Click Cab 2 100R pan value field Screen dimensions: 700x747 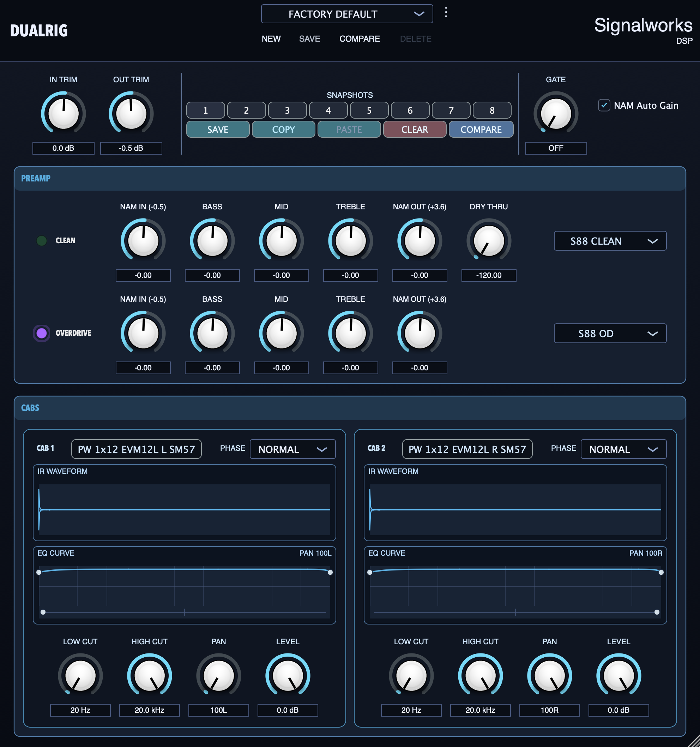[x=549, y=710]
